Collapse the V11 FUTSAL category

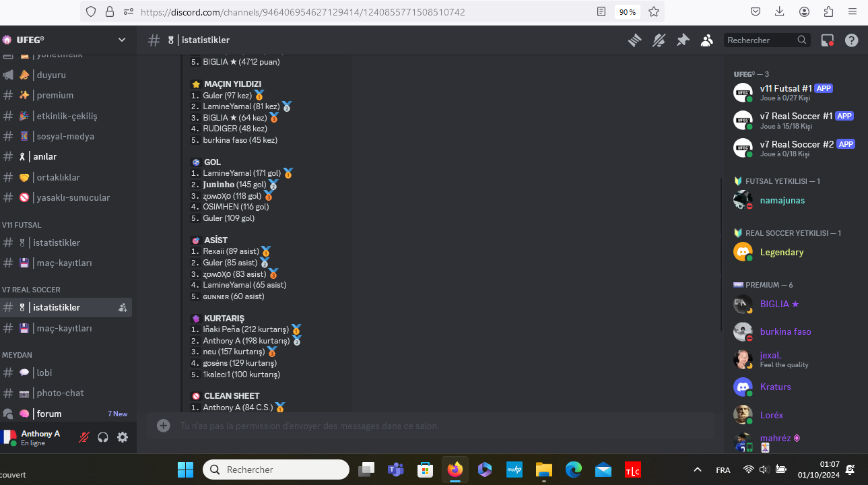pos(22,225)
